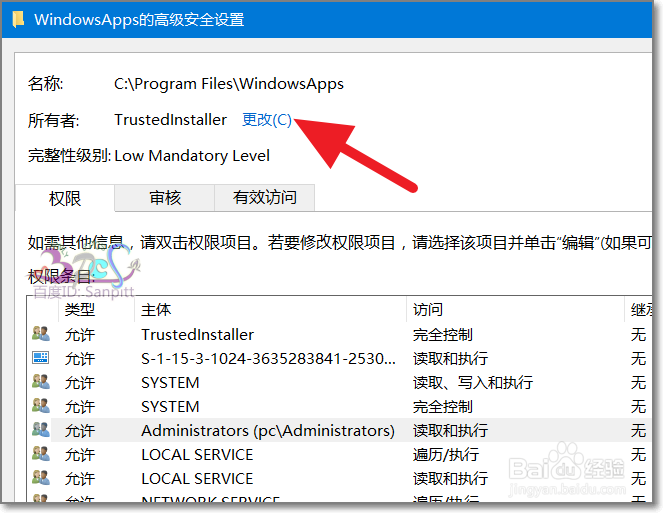
Task: Click 读取和执行 cell of S-1-15-3-1024 row
Action: tap(450, 359)
